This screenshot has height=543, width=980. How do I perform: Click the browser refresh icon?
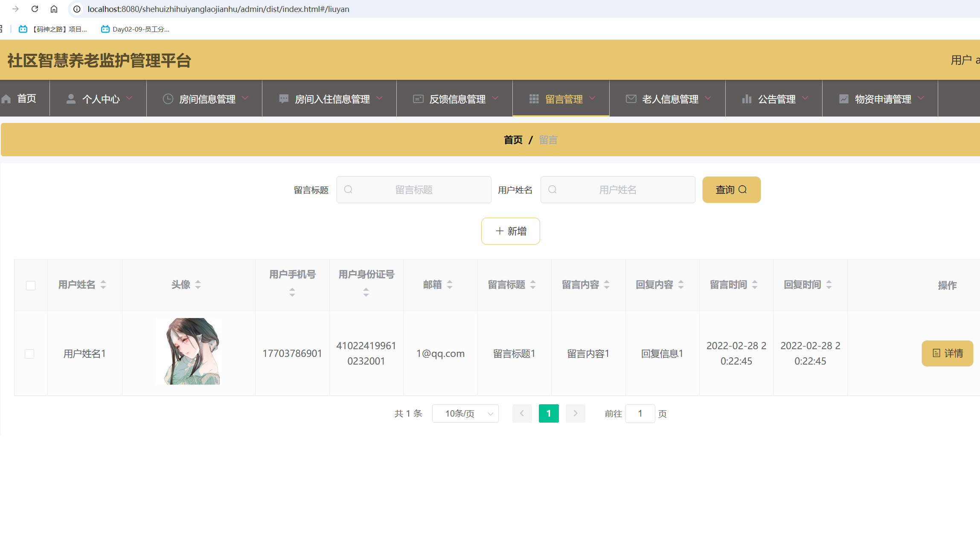tap(35, 9)
